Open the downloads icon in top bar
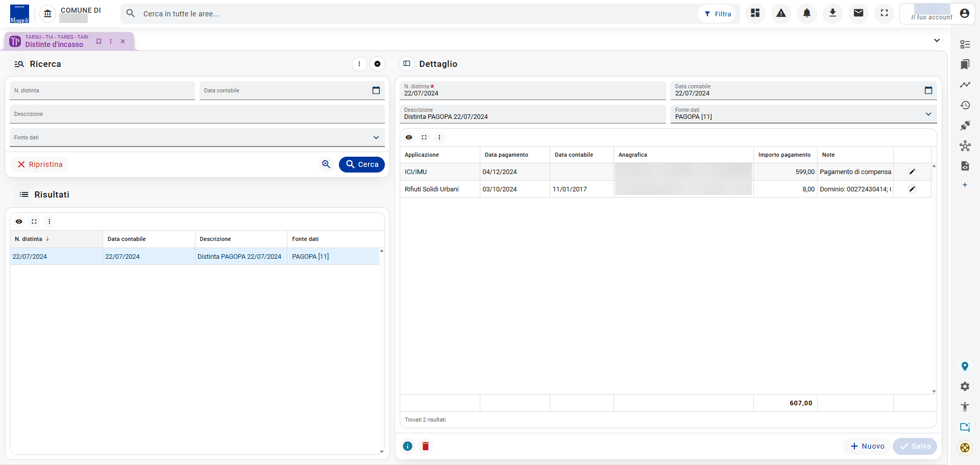 coord(832,13)
